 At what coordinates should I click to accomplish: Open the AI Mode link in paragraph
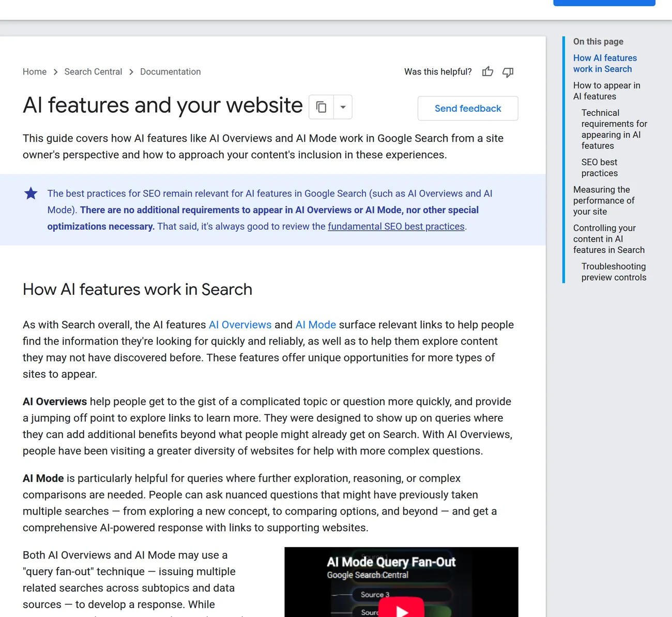[315, 325]
